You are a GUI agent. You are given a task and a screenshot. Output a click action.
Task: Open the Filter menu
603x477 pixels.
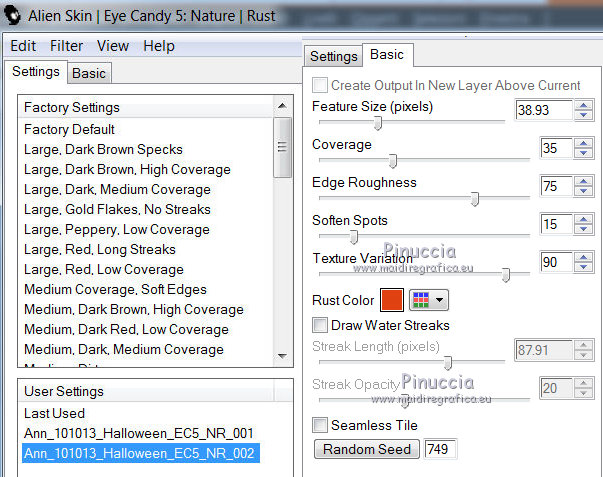pyautogui.click(x=66, y=46)
